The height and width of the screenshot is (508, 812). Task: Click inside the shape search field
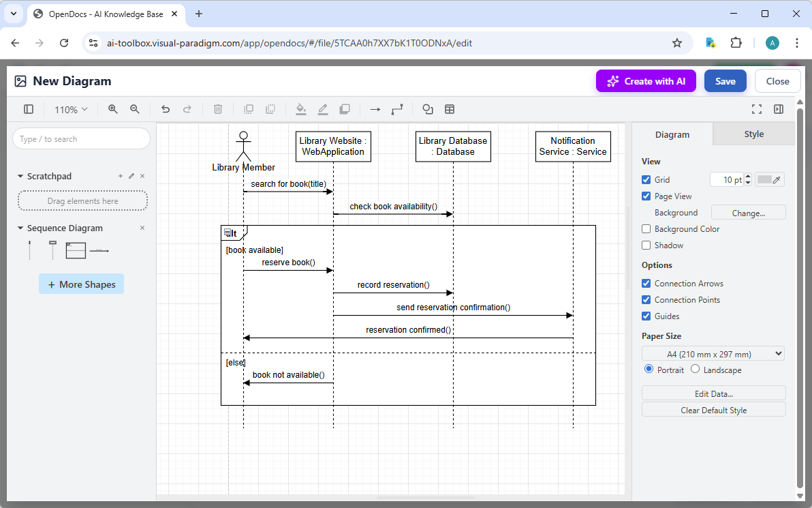coord(81,138)
